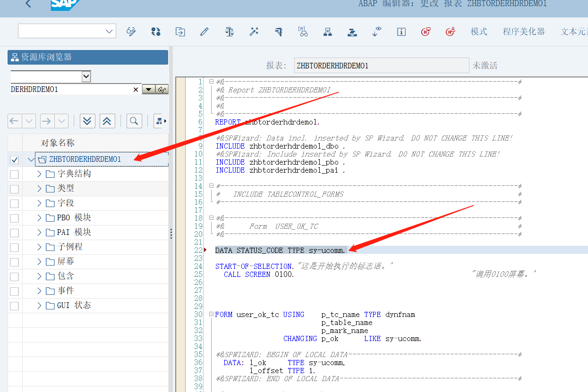Set external breakpoint icon on toolbar
This screenshot has width=588, height=392.
point(452,31)
